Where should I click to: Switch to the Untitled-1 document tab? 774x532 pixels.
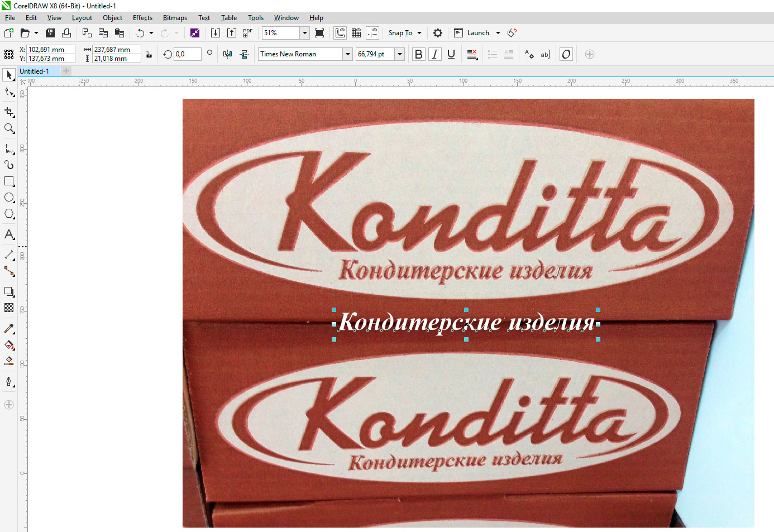(x=35, y=71)
